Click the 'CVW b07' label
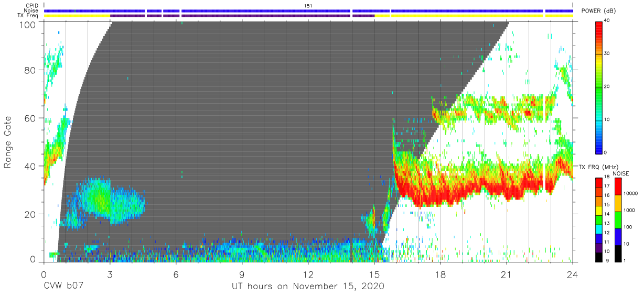Viewport: 644px width, 297px height. pyautogui.click(x=63, y=287)
